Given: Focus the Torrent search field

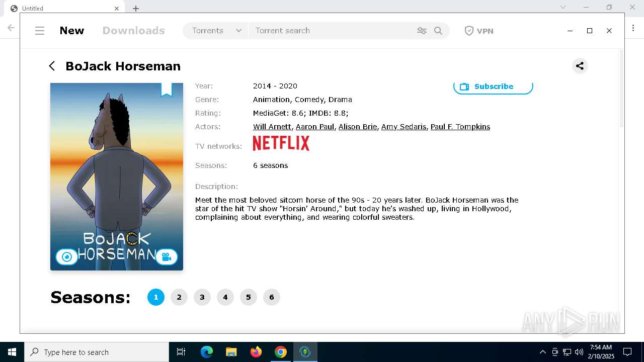Looking at the screenshot, I should pos(332,31).
